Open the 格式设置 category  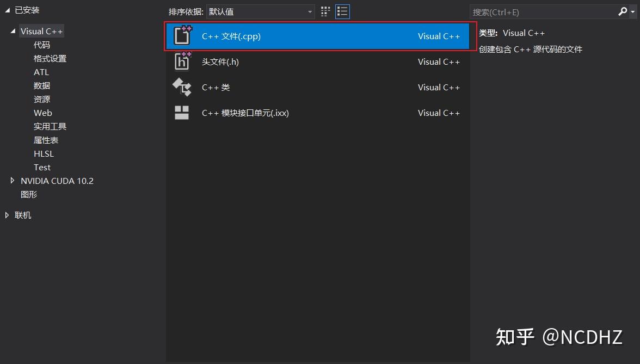click(x=50, y=58)
